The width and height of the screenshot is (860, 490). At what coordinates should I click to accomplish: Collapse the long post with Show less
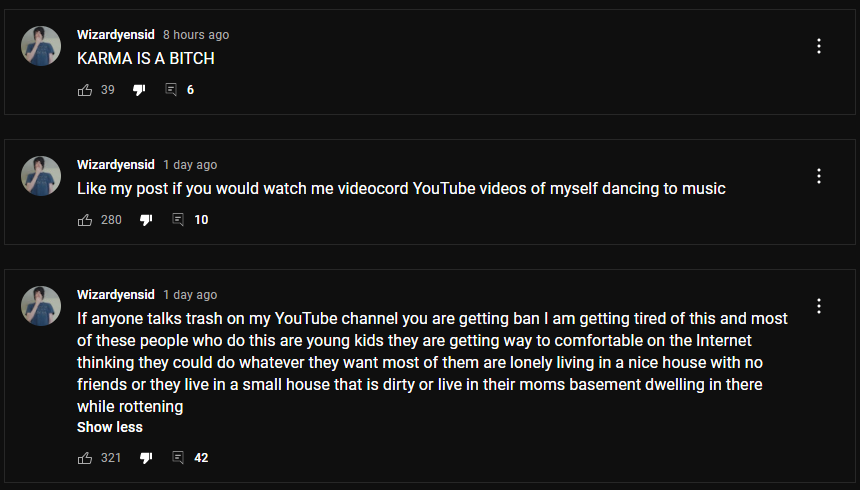tap(110, 427)
